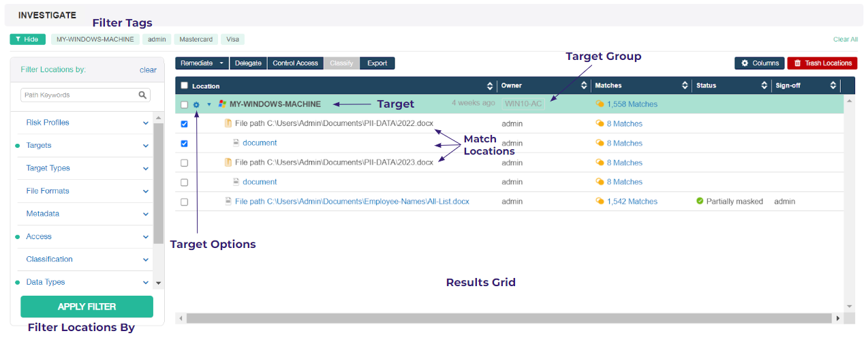
Task: Check the 2023.docx file path checkbox
Action: pyautogui.click(x=184, y=164)
